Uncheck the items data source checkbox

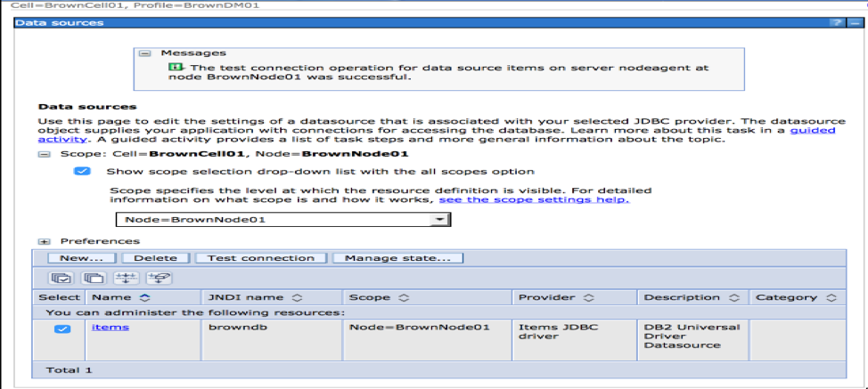click(62, 328)
